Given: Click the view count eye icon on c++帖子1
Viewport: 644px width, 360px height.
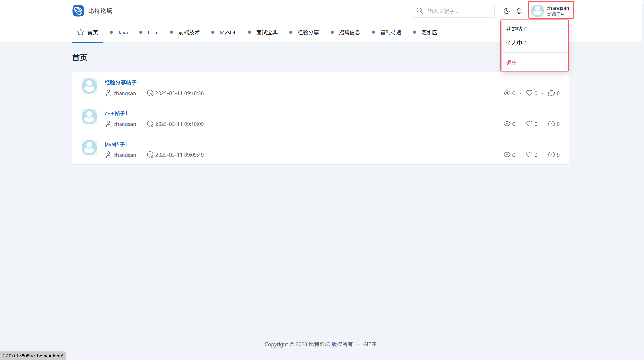Looking at the screenshot, I should 507,124.
